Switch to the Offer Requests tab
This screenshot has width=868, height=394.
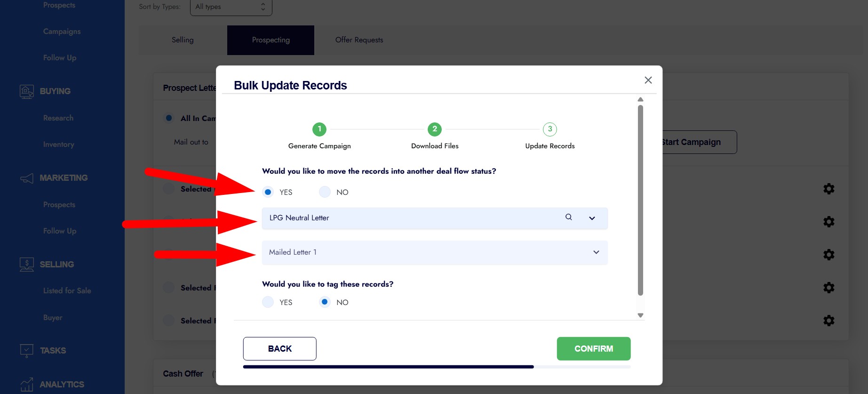click(x=359, y=40)
